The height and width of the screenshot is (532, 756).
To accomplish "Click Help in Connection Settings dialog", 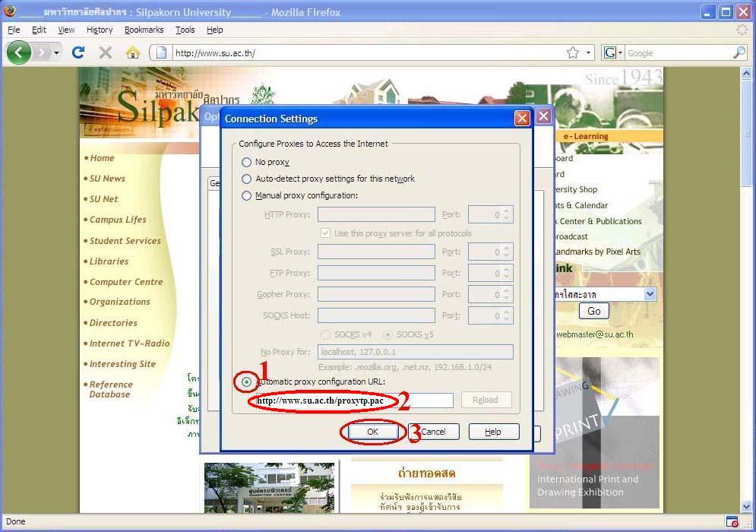I will point(493,432).
